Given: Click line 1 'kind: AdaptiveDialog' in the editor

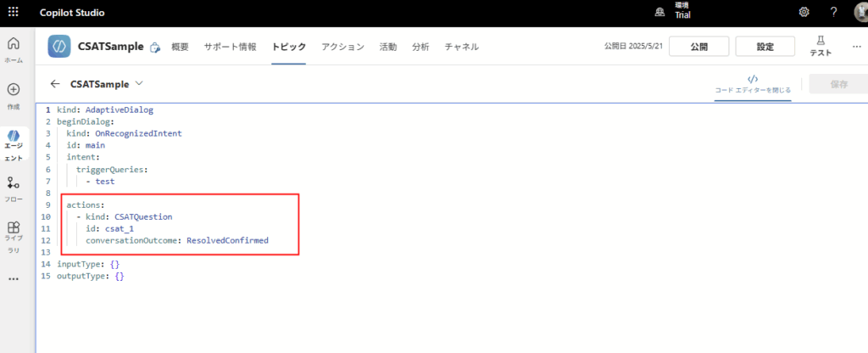Looking at the screenshot, I should [105, 109].
